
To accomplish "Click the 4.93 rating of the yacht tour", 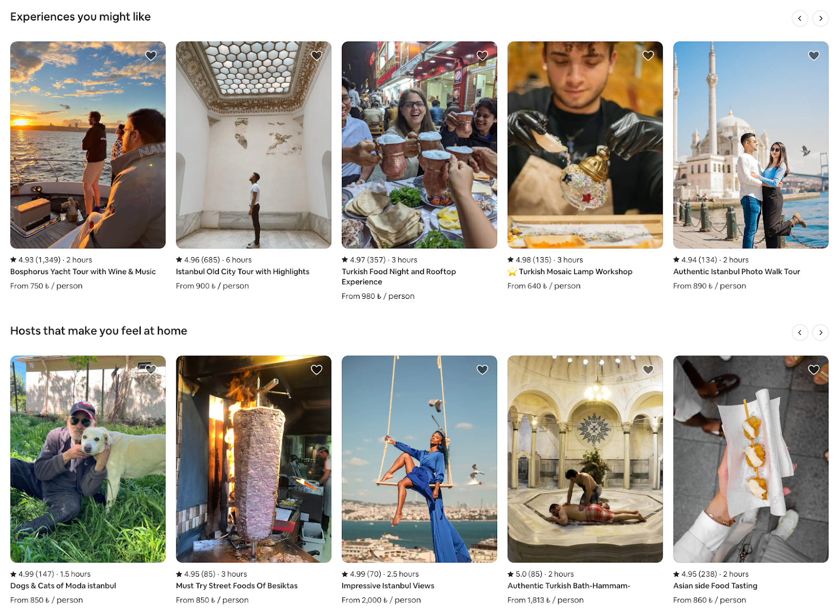I will click(33, 259).
